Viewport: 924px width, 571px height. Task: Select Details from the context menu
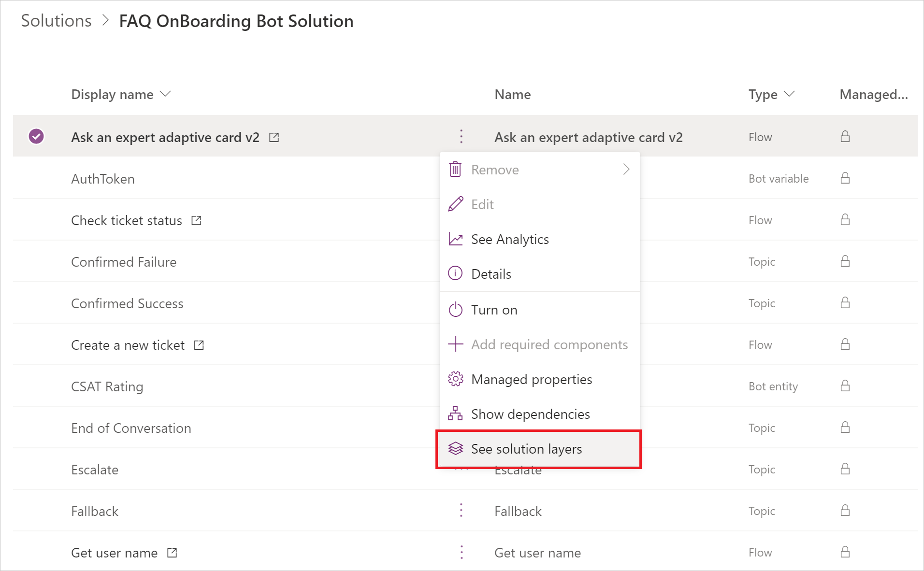491,273
